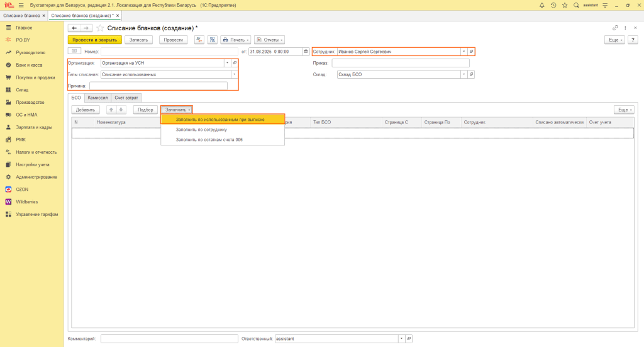Expand Типы списания dropdown arrow

pyautogui.click(x=234, y=74)
